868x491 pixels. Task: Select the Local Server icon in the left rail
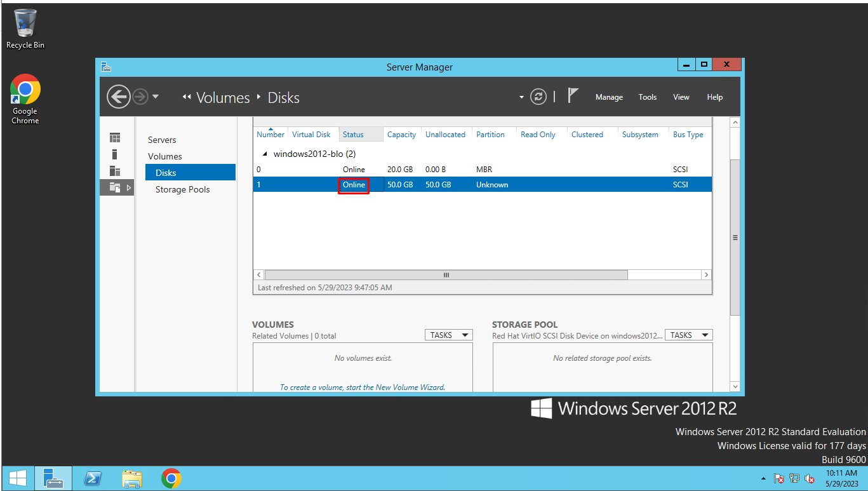(x=115, y=154)
